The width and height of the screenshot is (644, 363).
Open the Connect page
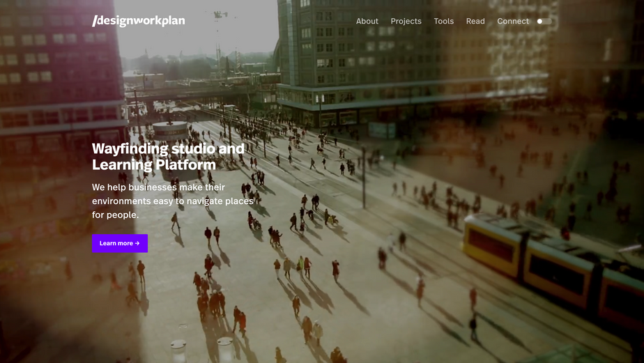pyautogui.click(x=513, y=22)
